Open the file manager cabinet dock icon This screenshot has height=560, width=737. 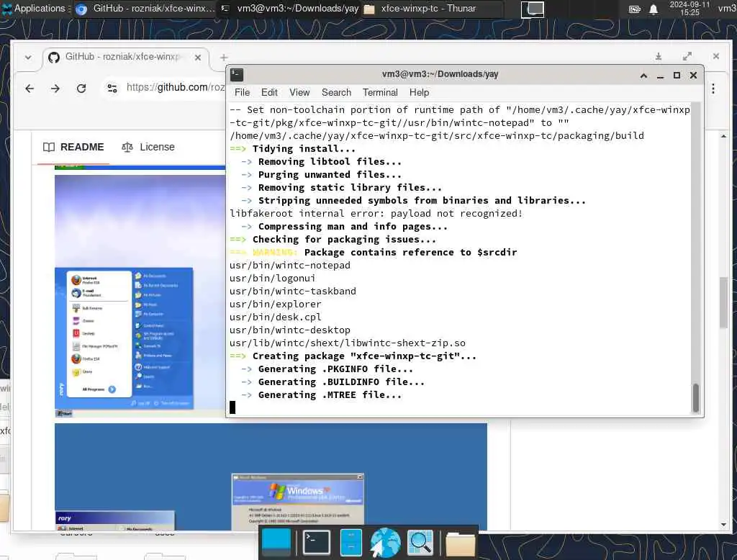(x=351, y=542)
